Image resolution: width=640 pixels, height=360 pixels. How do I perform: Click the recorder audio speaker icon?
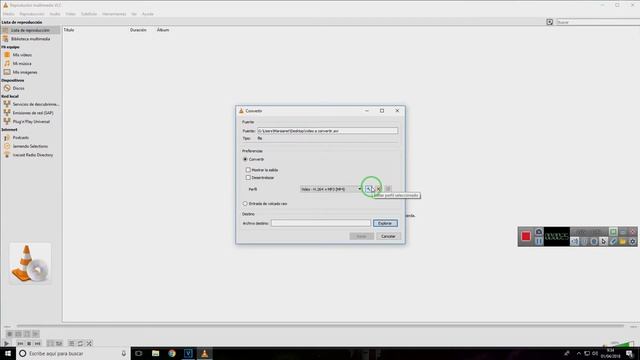pyautogui.click(x=575, y=242)
